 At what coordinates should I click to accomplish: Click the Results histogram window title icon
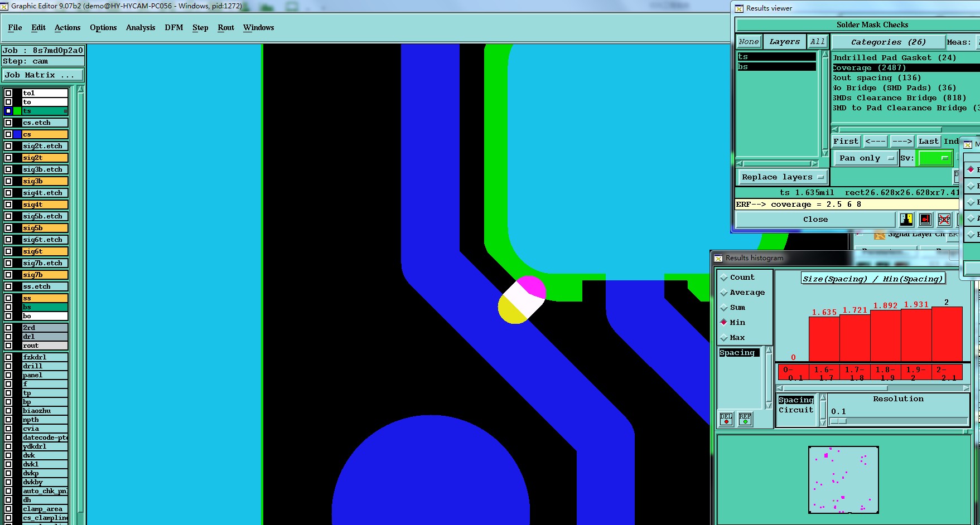point(718,258)
